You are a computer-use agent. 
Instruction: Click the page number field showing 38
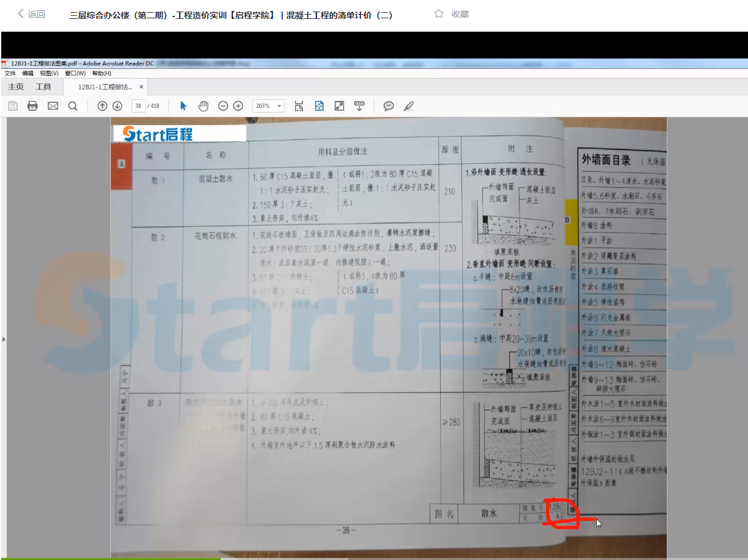tap(138, 106)
